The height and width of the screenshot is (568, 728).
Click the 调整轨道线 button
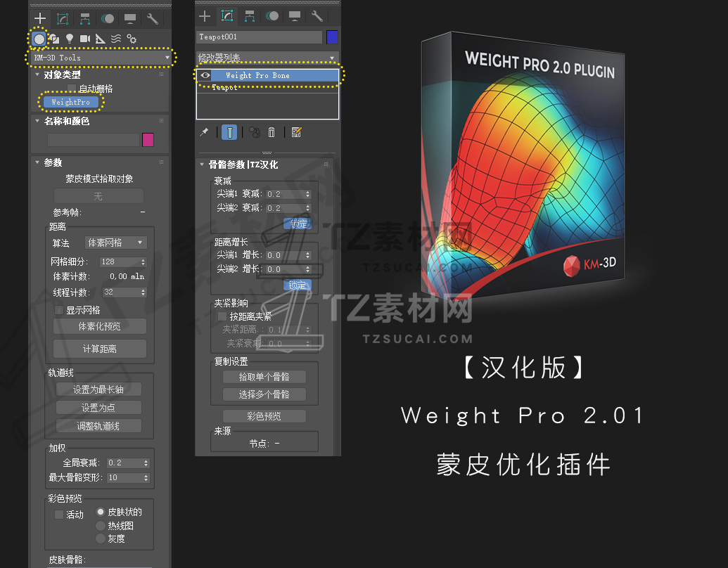point(98,426)
